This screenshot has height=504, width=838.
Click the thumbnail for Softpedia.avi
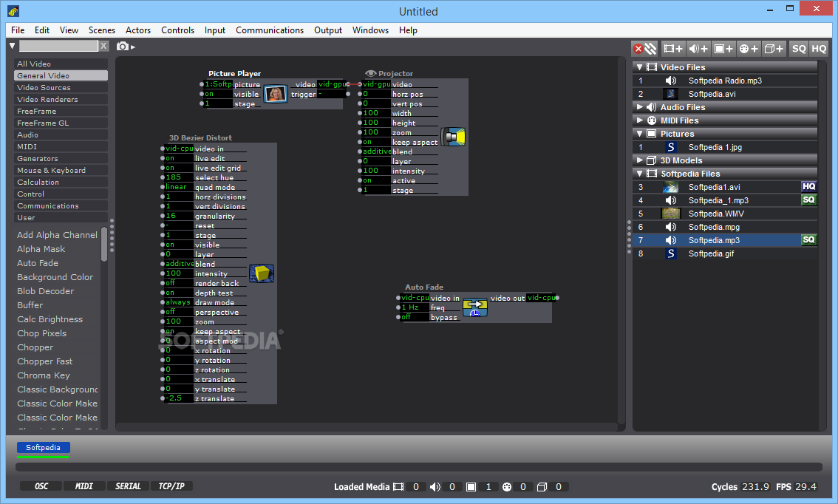coord(670,94)
